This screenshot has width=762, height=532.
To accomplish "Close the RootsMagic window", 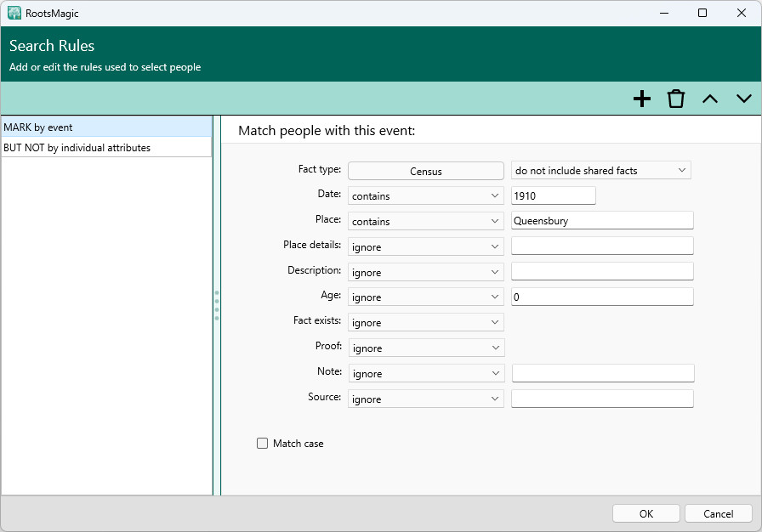I will point(741,13).
